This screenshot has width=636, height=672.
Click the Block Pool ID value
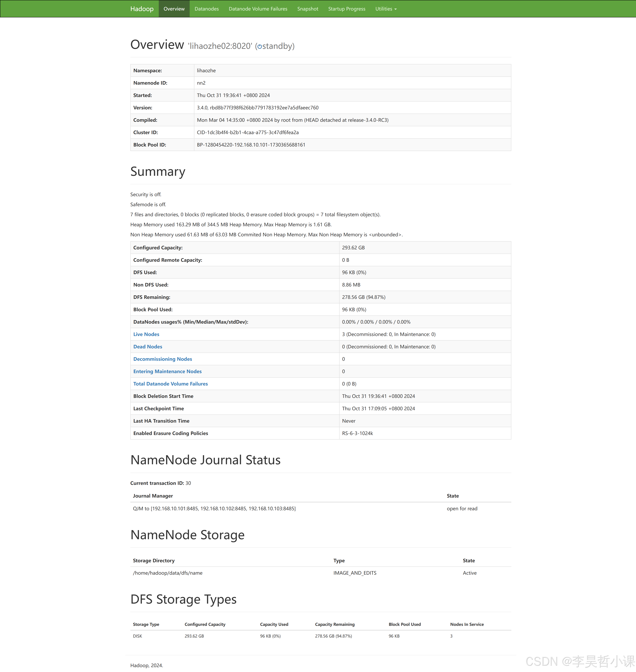[x=251, y=145]
